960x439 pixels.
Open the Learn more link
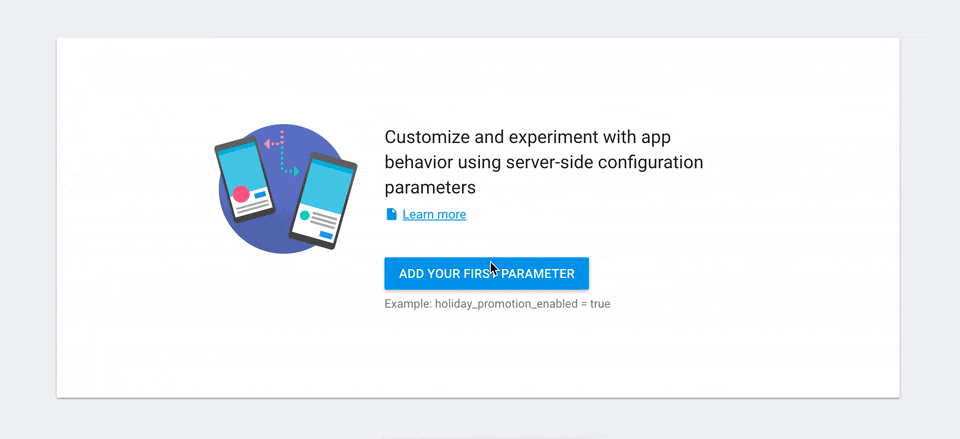point(434,214)
